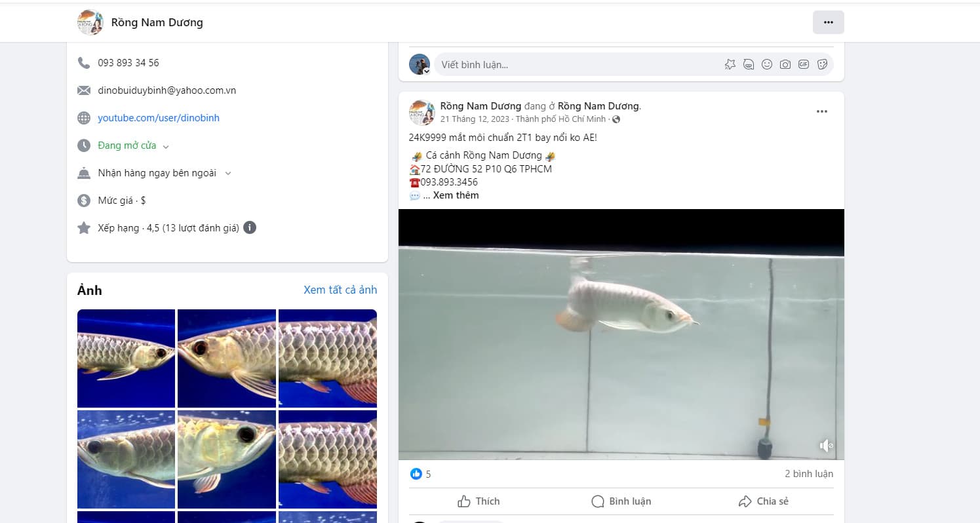
Task: Click the Ảnh section heading
Action: coord(90,290)
